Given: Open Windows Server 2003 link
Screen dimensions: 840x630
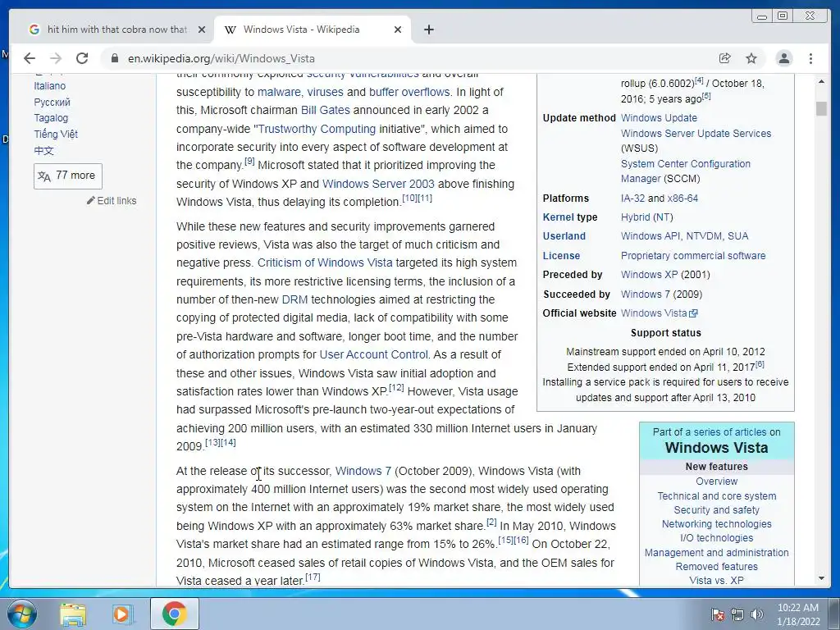Looking at the screenshot, I should (378, 184).
